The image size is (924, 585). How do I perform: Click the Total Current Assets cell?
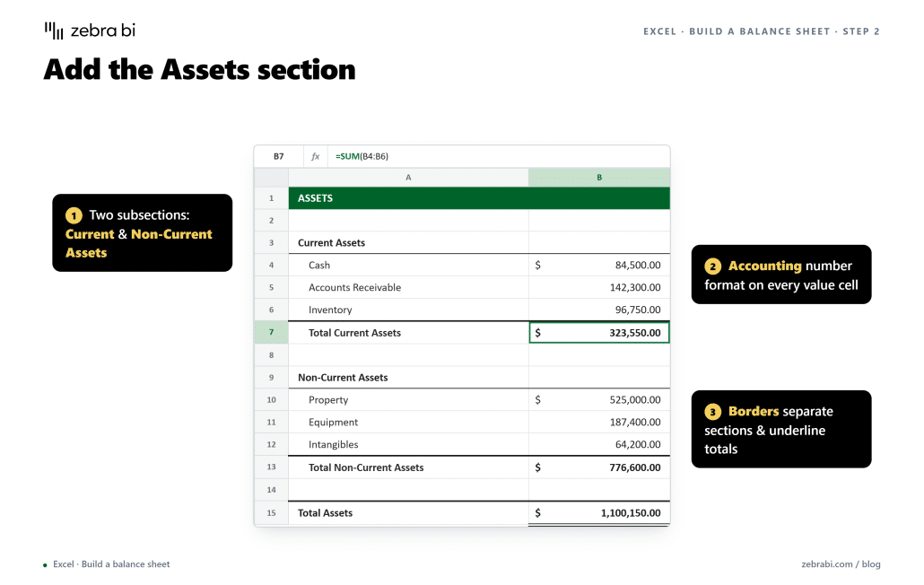click(x=408, y=332)
